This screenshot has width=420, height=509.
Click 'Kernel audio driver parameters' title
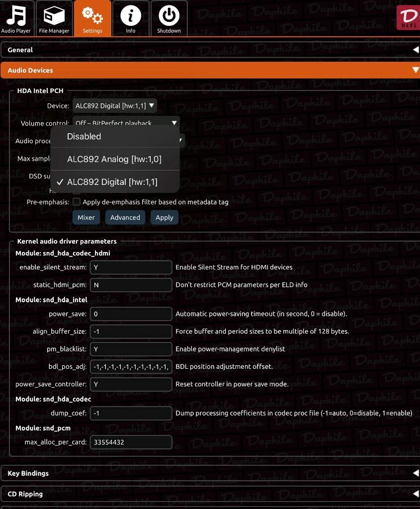click(67, 241)
